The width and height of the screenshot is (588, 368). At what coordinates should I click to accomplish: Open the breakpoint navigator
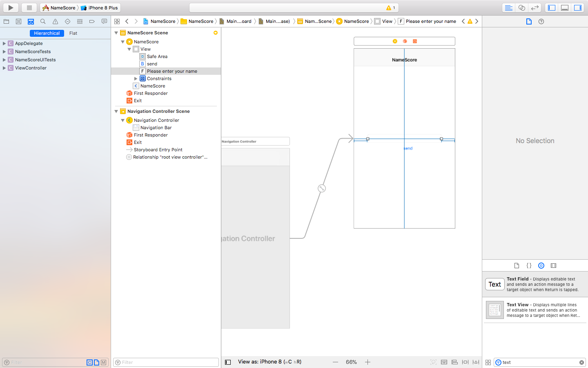click(92, 21)
